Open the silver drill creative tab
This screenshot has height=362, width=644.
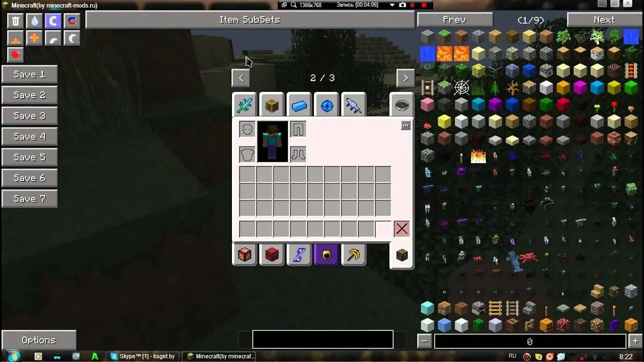coord(354,105)
